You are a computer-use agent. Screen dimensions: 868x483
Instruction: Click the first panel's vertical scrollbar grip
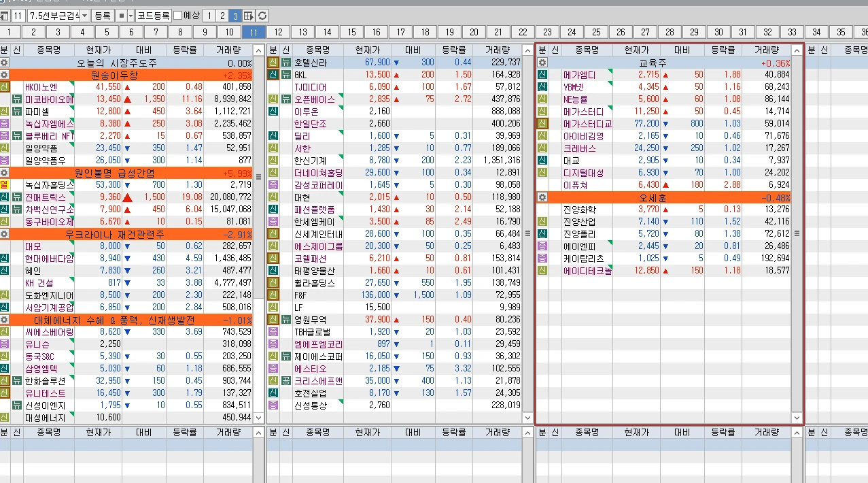pos(258,176)
